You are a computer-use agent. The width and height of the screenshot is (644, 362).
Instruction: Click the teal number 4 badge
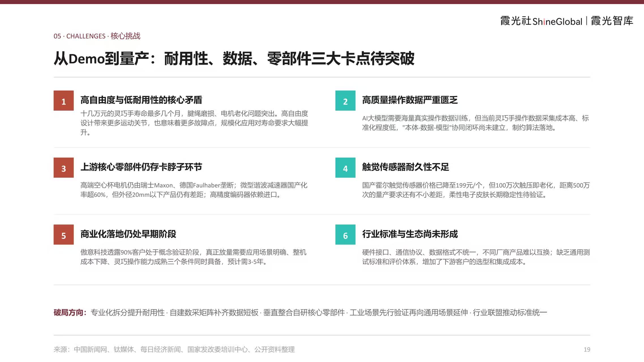coord(345,168)
